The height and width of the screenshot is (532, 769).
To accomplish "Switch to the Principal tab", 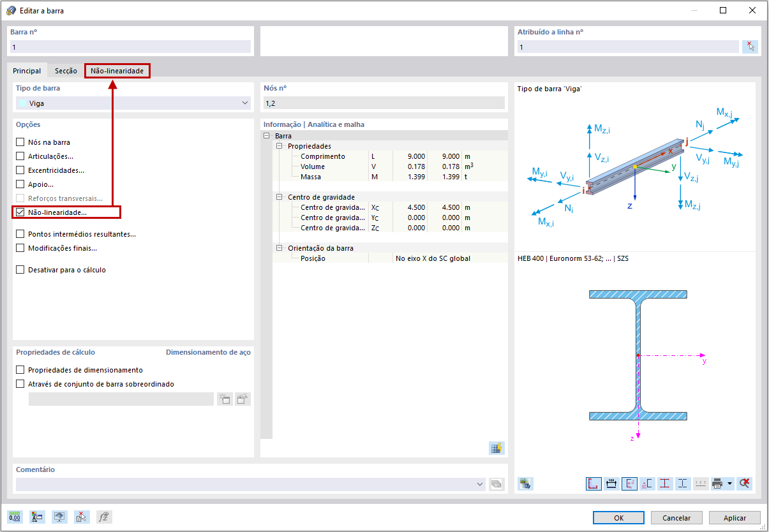I will click(x=27, y=71).
